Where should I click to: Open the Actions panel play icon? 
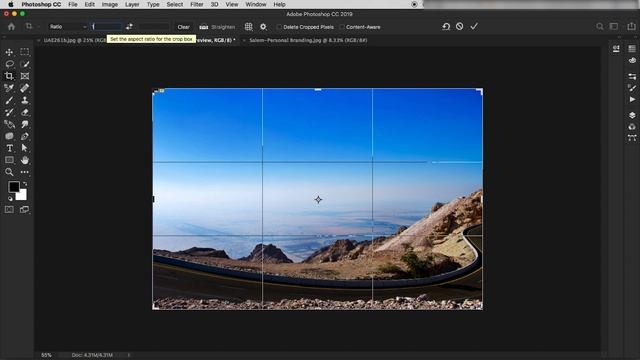point(632,99)
